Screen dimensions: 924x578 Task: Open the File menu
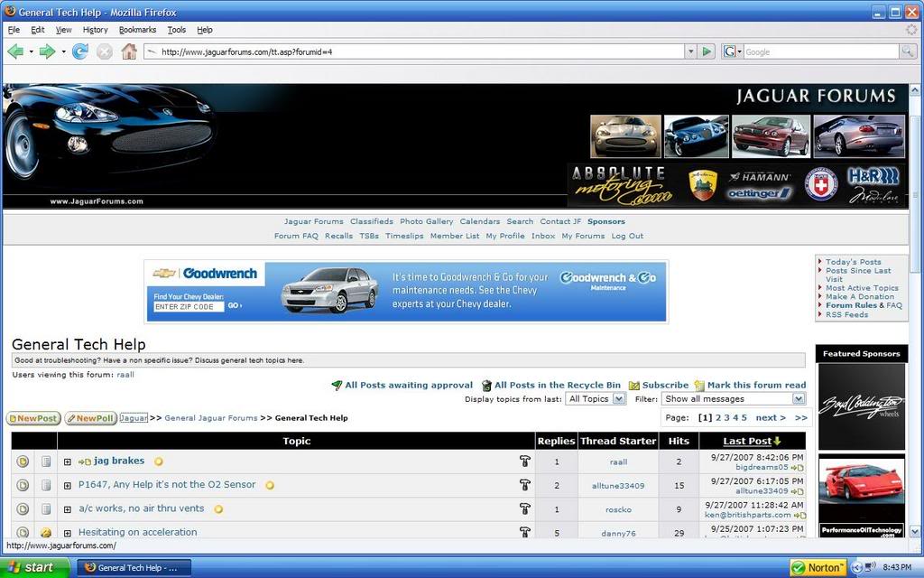click(14, 30)
